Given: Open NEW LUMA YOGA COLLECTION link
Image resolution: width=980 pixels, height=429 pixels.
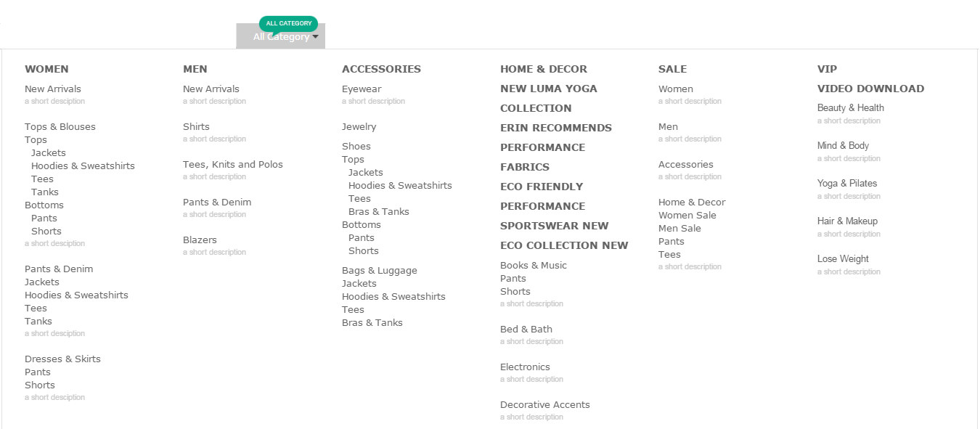Looking at the screenshot, I should point(549,98).
